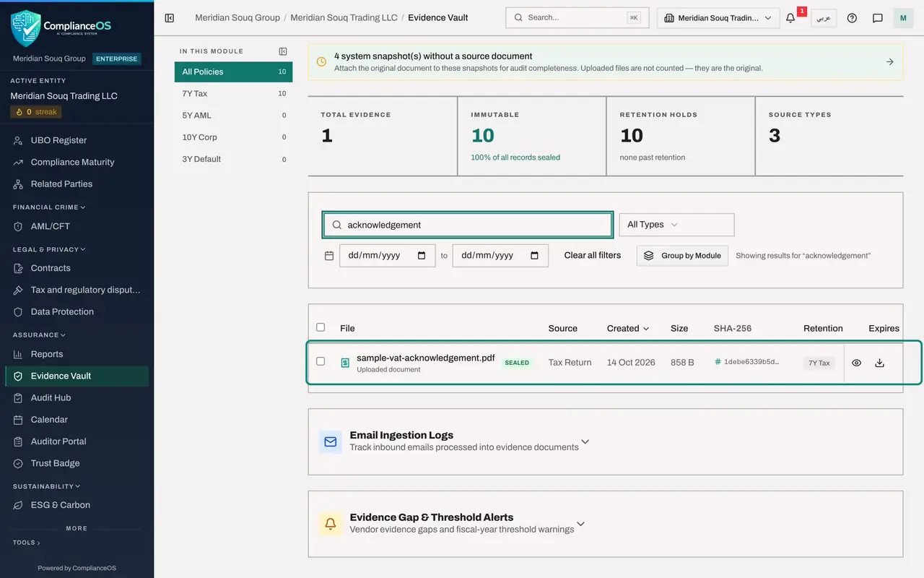Expand Email Ingestion Logs section
Image resolution: width=924 pixels, height=578 pixels.
tap(585, 441)
